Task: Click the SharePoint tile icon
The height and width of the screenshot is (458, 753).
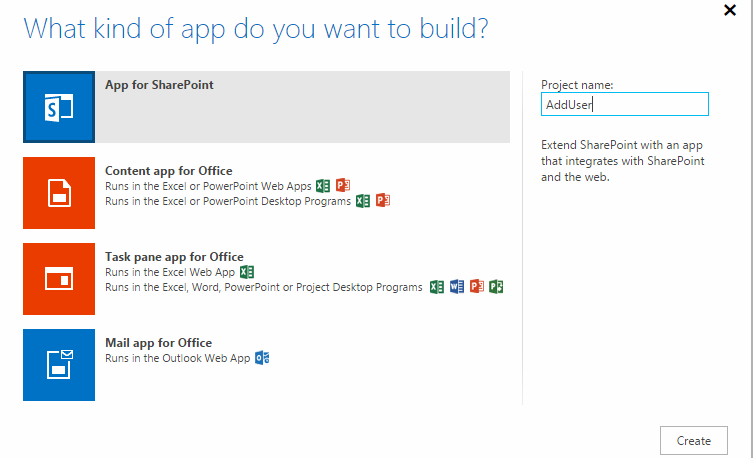Action: tap(59, 108)
